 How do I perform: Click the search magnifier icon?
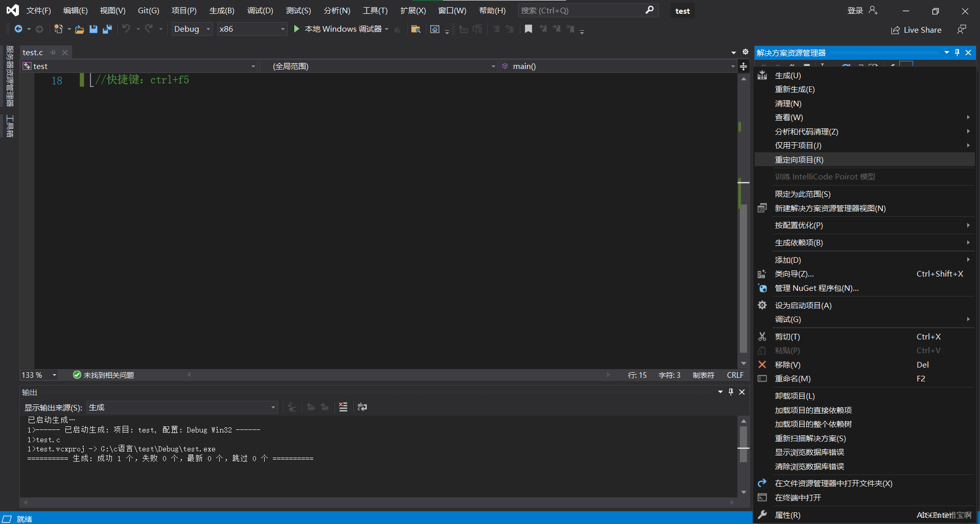(x=649, y=10)
